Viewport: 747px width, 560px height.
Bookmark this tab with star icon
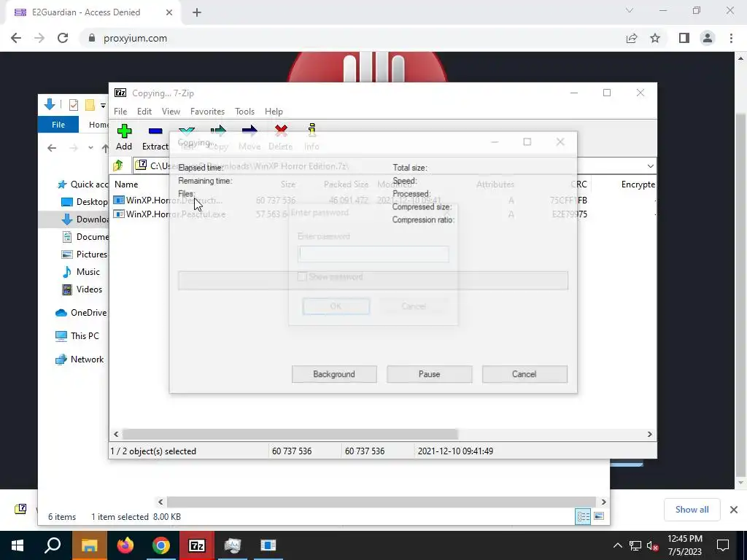655,38
